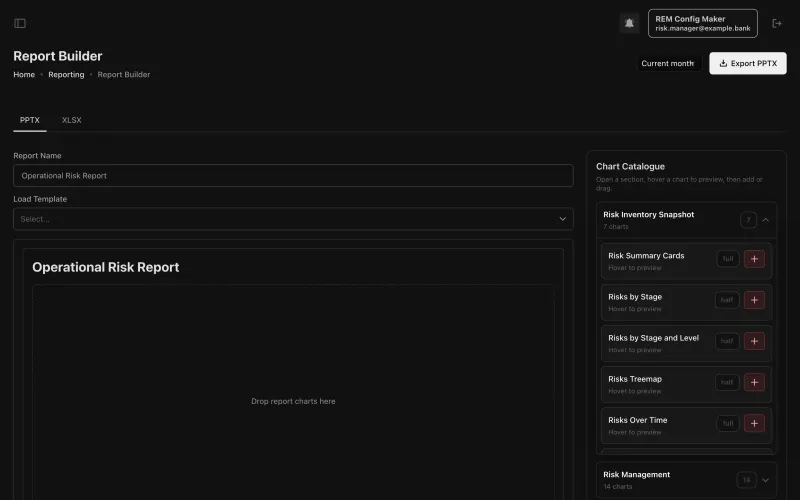Click the count badge in Risk Inventory Snapshot
The height and width of the screenshot is (500, 800).
[748, 220]
